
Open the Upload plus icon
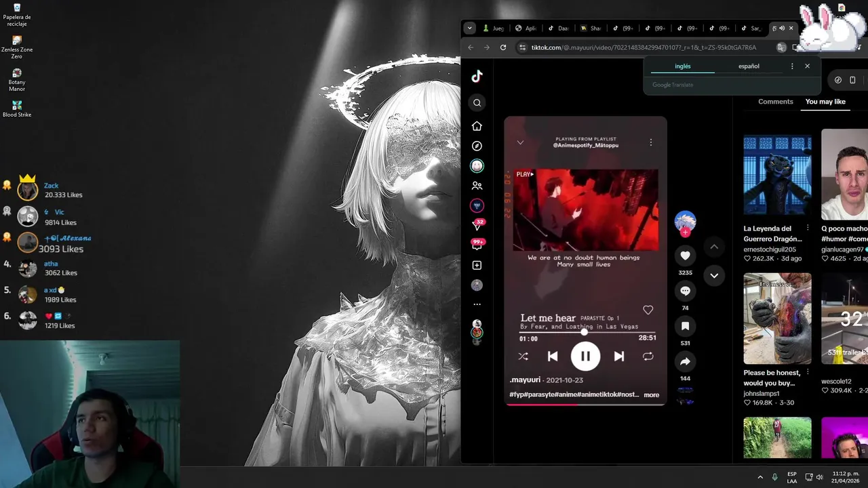477,265
